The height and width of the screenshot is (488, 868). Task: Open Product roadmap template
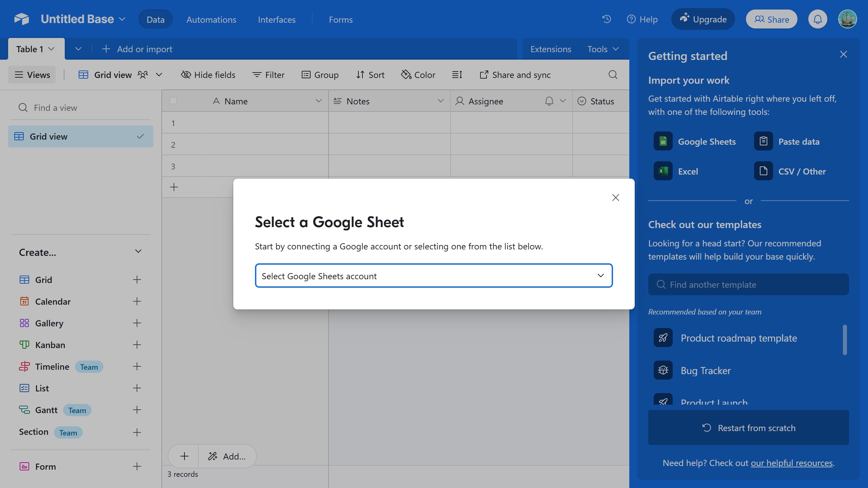pyautogui.click(x=726, y=338)
